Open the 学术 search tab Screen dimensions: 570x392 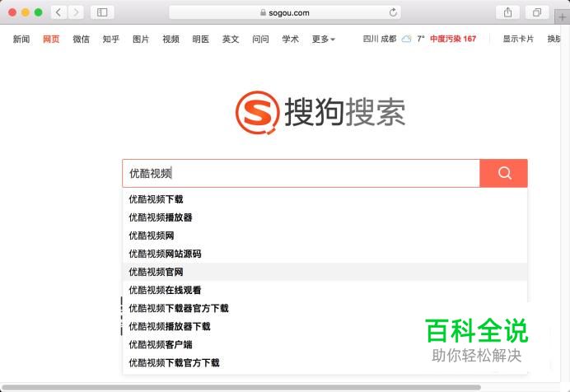point(291,39)
